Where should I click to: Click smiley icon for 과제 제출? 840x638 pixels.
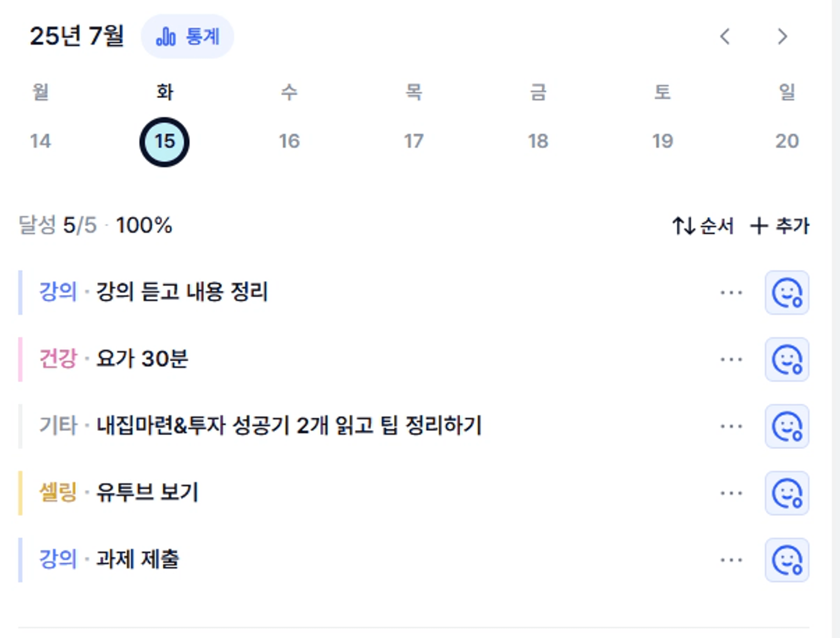click(787, 560)
